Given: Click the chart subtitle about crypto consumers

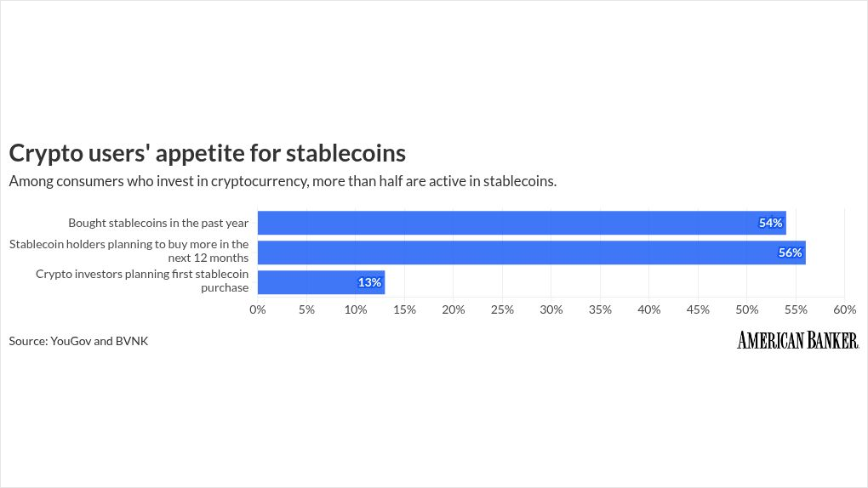Looking at the screenshot, I should [x=282, y=181].
